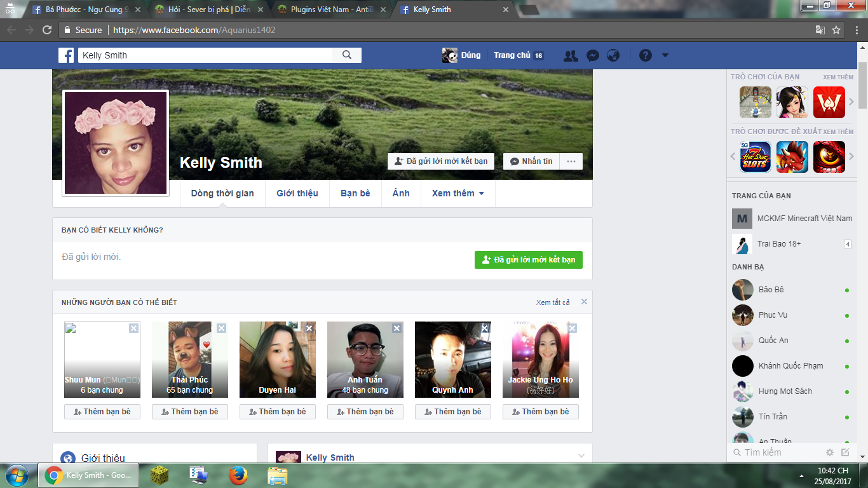
Task: Open Firefox from the taskbar
Action: (238, 475)
